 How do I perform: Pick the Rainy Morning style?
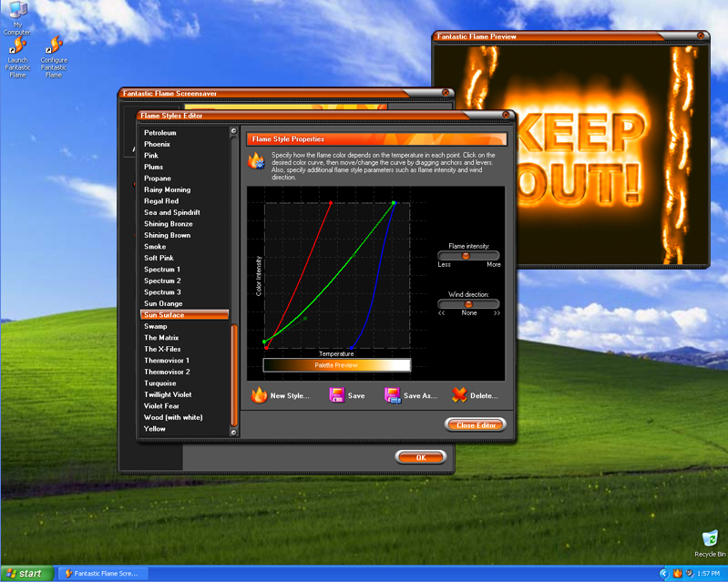pos(168,189)
